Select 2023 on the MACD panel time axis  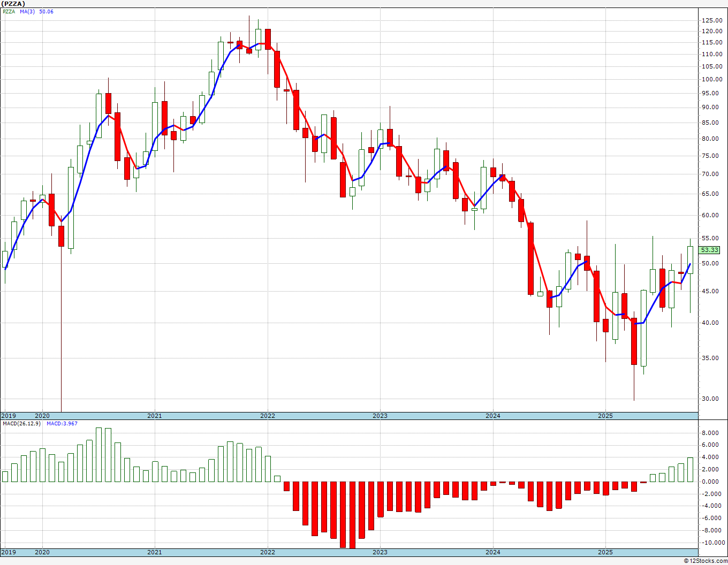click(380, 552)
